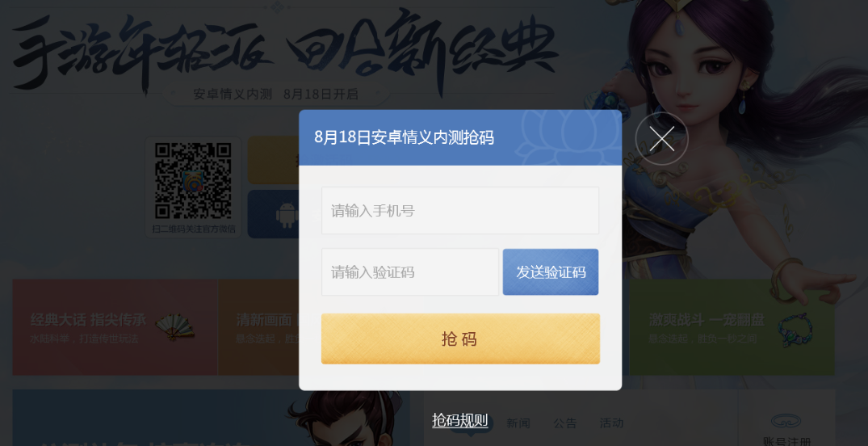Image resolution: width=868 pixels, height=446 pixels.
Task: Close the beta code popup dialog
Action: point(661,138)
